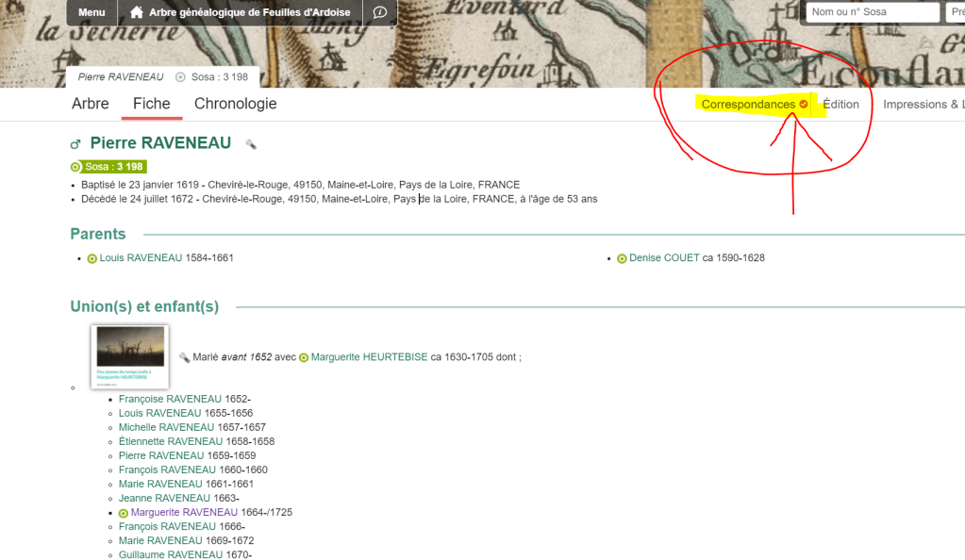Open the Menu dropdown

tap(92, 12)
